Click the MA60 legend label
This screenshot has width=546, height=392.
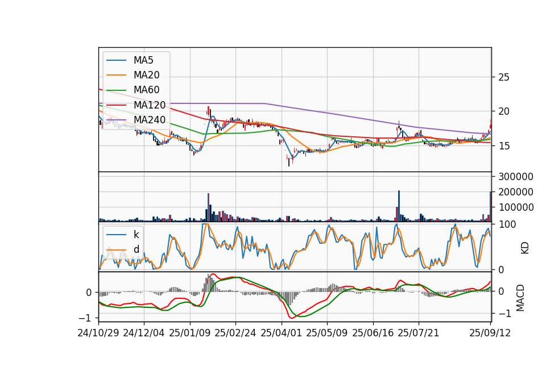tap(146, 90)
